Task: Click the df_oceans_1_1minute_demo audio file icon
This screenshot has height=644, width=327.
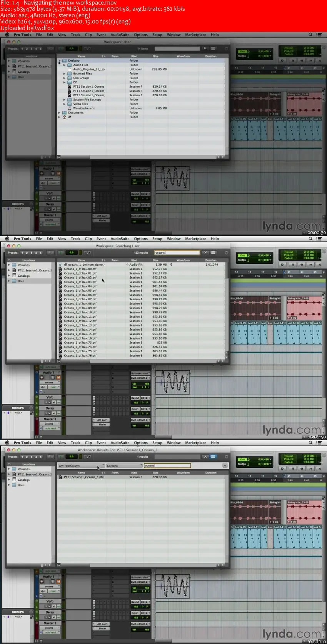Action: point(60,264)
